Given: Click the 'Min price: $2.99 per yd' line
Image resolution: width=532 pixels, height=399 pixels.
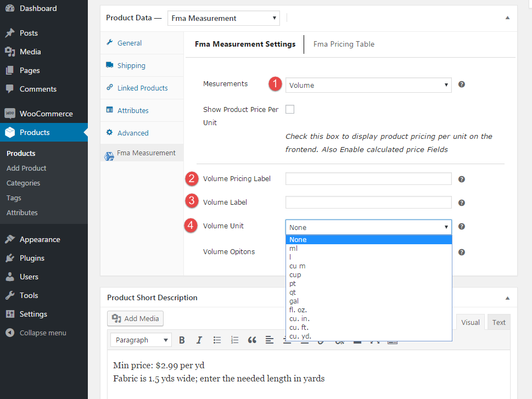Looking at the screenshot, I should point(159,366).
